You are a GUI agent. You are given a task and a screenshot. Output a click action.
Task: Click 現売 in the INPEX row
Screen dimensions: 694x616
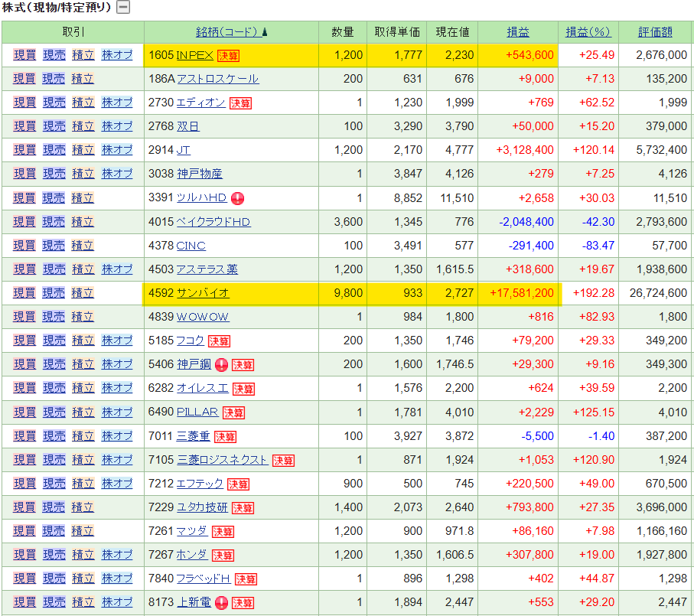(x=54, y=55)
